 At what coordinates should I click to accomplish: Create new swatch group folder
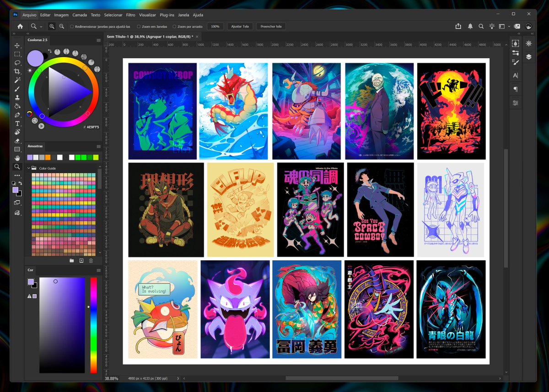pyautogui.click(x=72, y=260)
